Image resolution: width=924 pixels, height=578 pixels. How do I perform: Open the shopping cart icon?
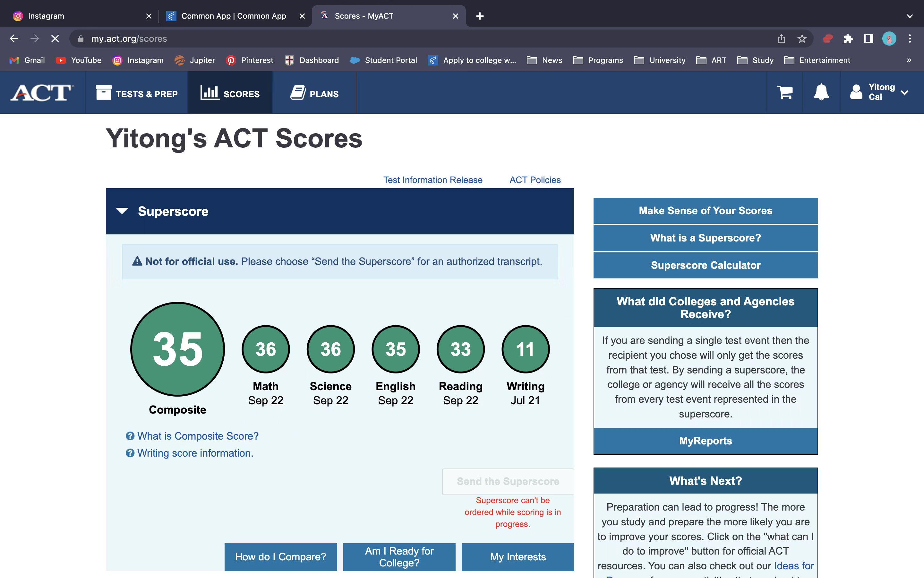(785, 92)
